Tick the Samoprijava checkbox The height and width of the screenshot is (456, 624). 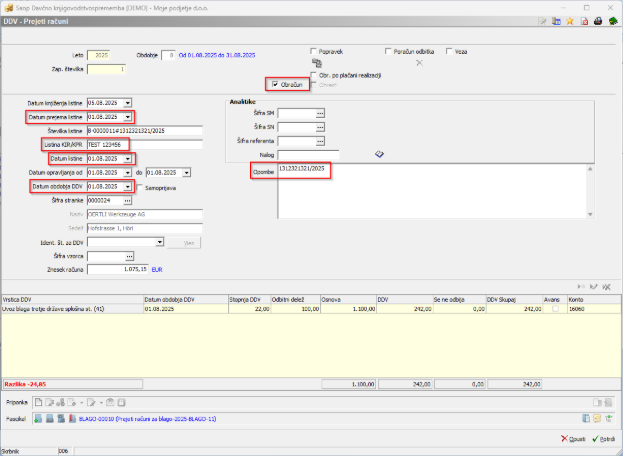point(140,187)
